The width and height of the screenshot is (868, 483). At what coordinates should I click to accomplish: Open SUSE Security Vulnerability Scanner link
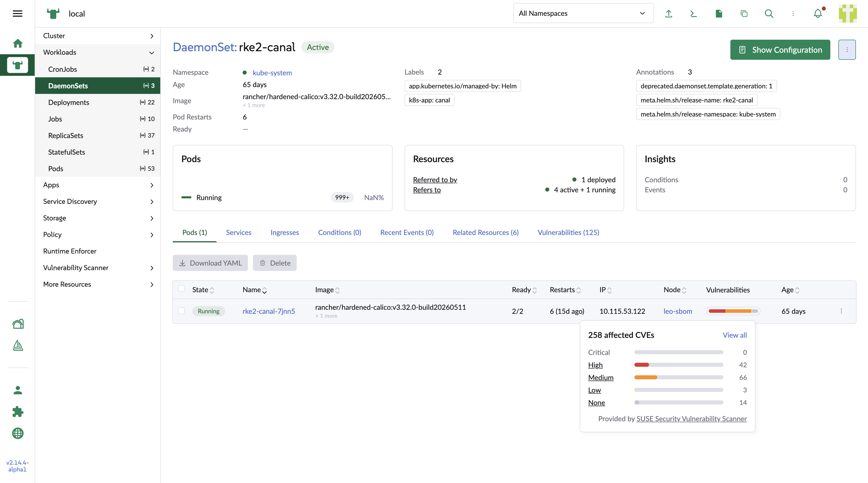(691, 419)
